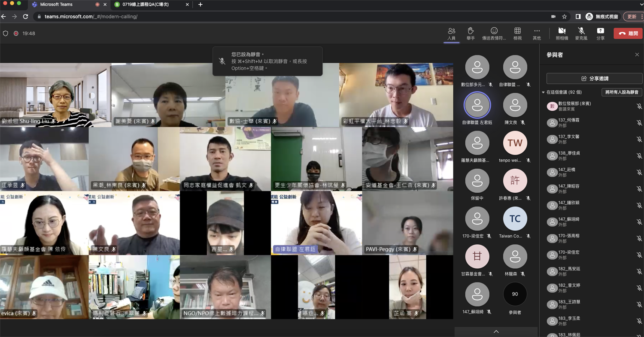
Task: Collapse the 在這個會議 (92 個) participant list
Action: tap(543, 92)
